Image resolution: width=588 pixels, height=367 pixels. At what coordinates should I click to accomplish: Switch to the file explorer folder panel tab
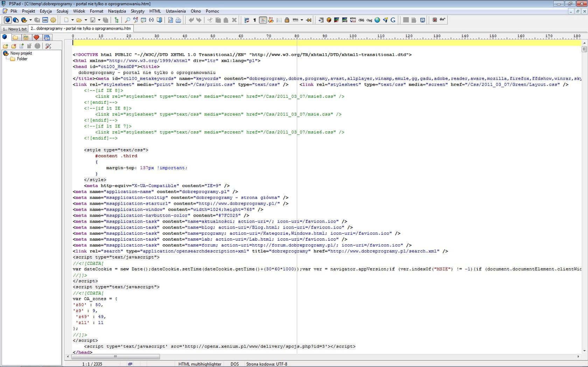(x=15, y=37)
